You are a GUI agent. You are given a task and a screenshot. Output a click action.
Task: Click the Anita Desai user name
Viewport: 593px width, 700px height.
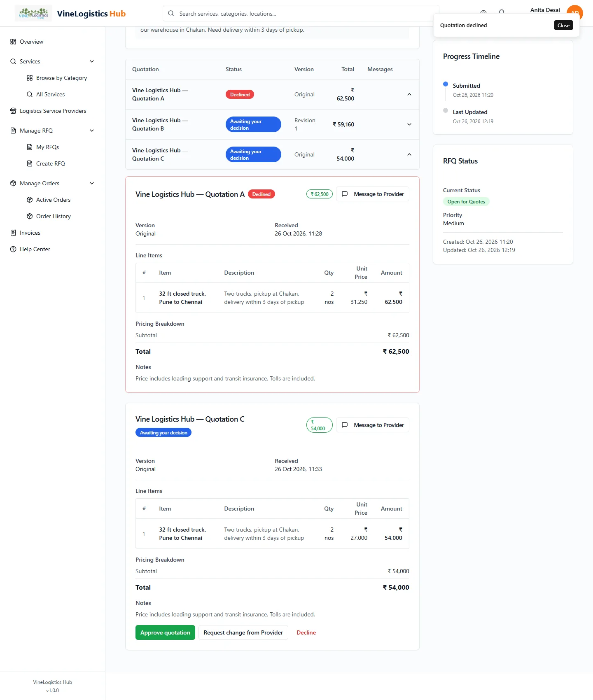[x=545, y=10]
